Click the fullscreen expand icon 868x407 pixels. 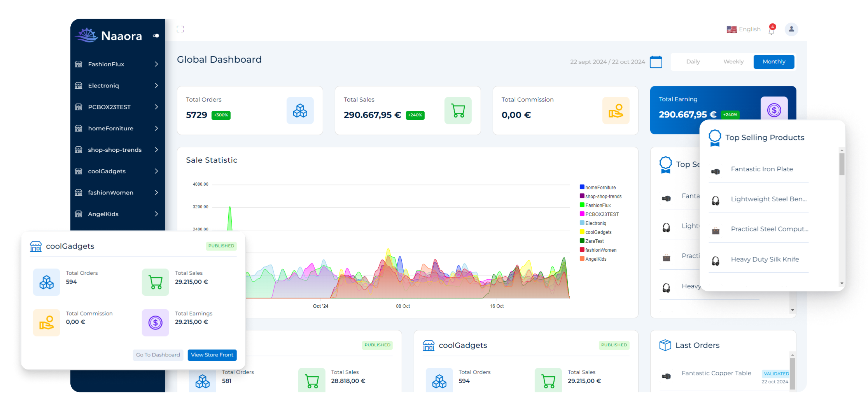click(x=180, y=29)
